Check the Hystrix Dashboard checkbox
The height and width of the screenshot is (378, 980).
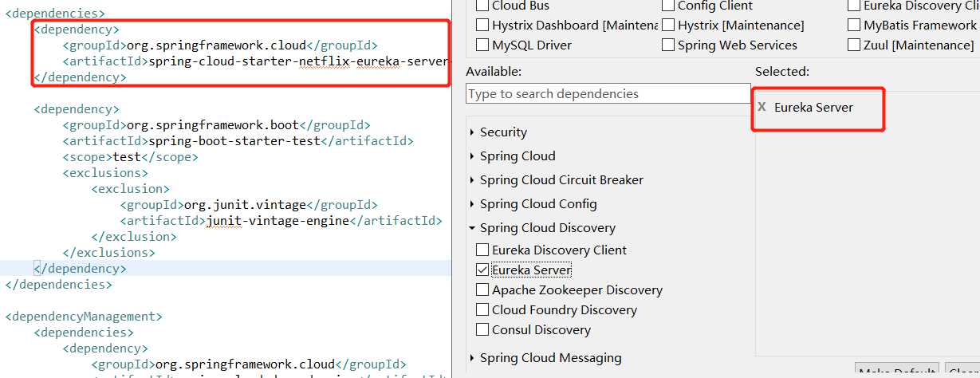(482, 26)
